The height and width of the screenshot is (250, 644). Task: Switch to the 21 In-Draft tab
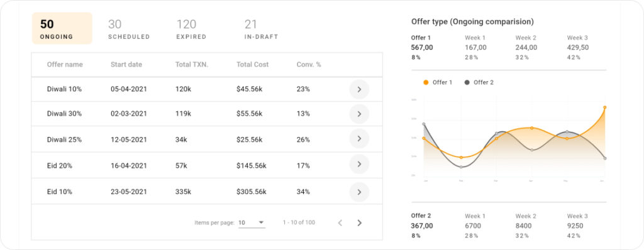261,29
